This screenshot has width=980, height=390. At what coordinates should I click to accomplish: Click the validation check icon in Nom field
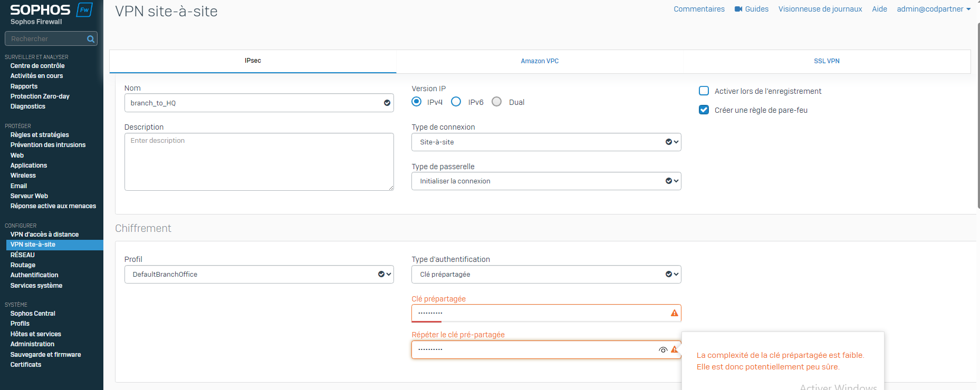(x=387, y=103)
